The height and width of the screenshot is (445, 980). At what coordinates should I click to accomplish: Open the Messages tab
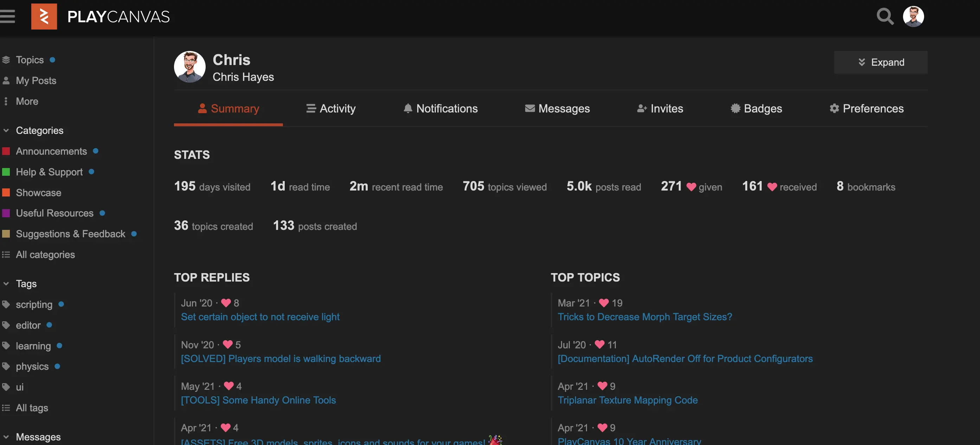click(557, 108)
